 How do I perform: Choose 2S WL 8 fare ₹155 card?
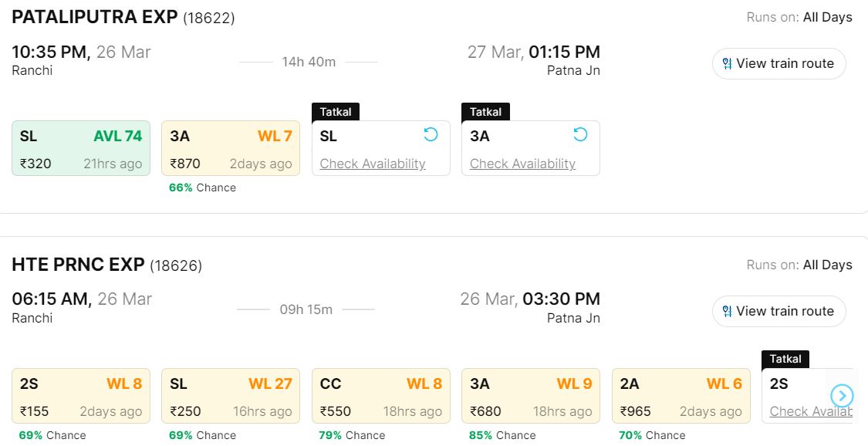(81, 396)
